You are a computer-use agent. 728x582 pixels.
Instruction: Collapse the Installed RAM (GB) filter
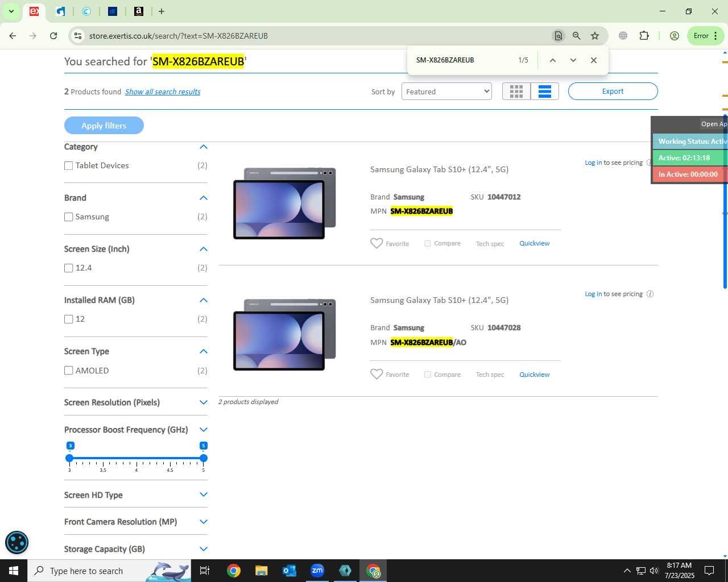click(204, 300)
